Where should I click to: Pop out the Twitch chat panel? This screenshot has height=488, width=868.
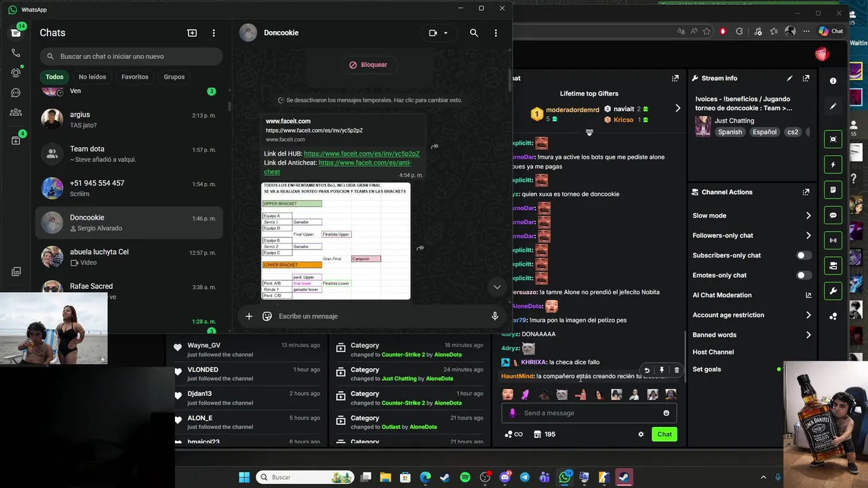pyautogui.click(x=675, y=78)
